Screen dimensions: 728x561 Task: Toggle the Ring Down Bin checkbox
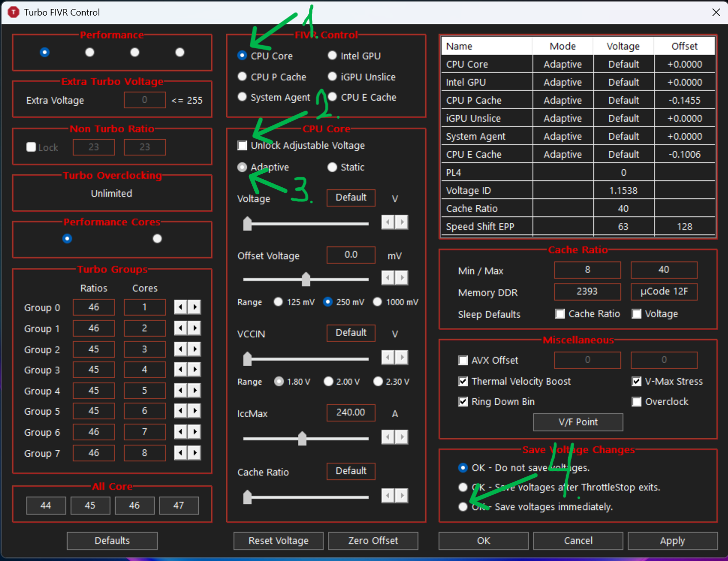click(x=463, y=402)
